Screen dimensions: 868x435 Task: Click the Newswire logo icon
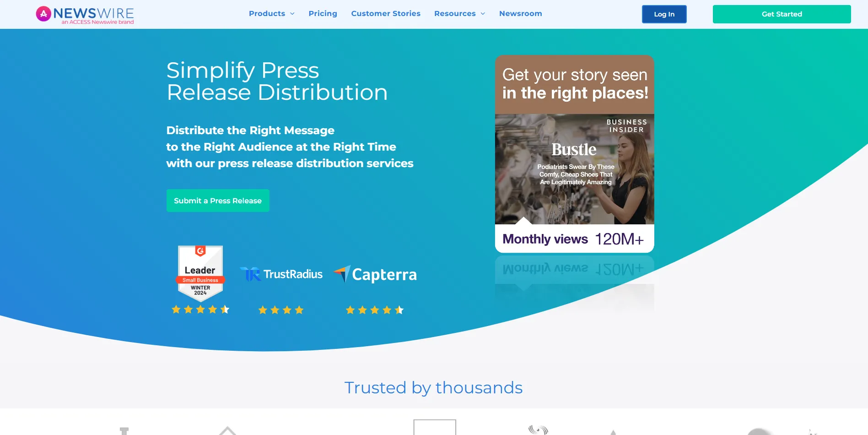[x=43, y=14]
